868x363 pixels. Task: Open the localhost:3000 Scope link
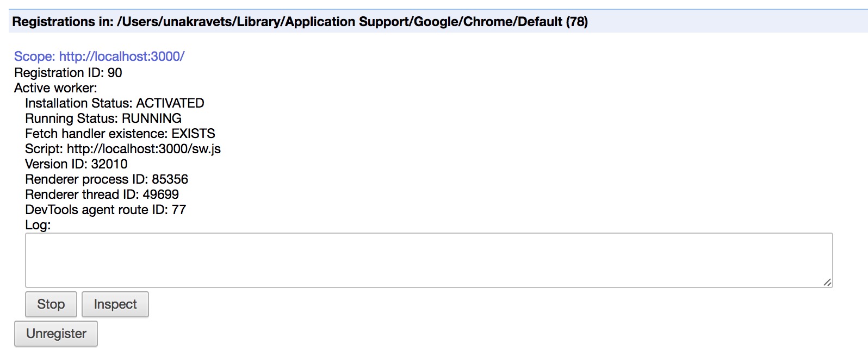pyautogui.click(x=99, y=57)
